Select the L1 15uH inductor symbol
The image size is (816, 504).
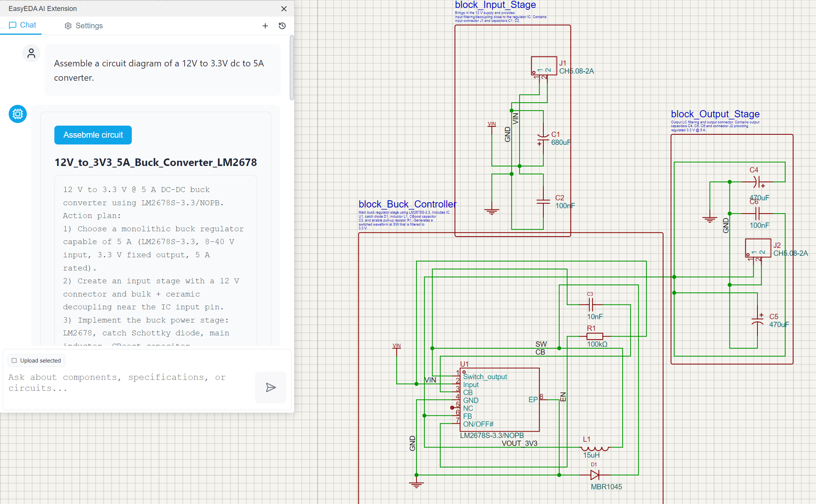594,448
